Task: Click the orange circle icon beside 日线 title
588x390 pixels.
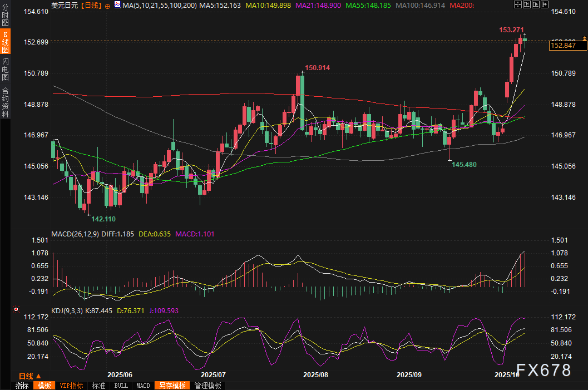Action: tap(107, 5)
